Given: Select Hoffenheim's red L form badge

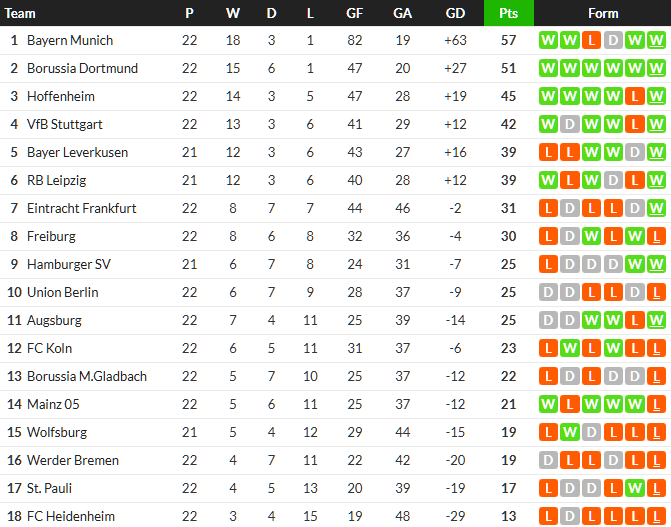Looking at the screenshot, I should (635, 97).
